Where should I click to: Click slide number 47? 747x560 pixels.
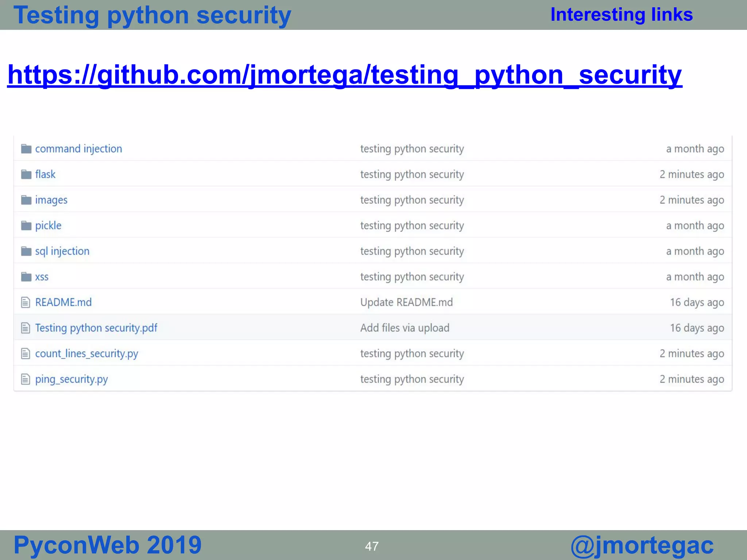372,546
